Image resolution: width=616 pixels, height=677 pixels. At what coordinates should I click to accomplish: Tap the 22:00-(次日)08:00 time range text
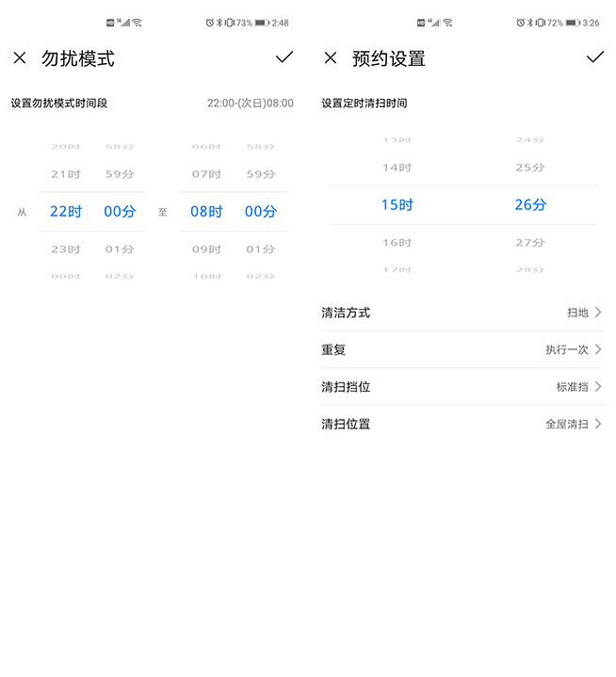click(x=250, y=104)
